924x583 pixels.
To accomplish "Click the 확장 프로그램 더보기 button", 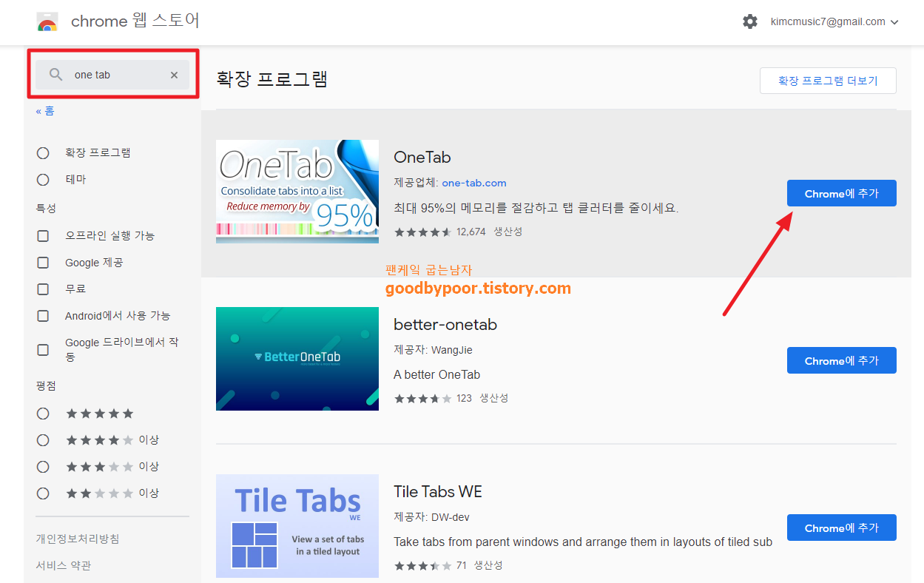I will pos(828,81).
